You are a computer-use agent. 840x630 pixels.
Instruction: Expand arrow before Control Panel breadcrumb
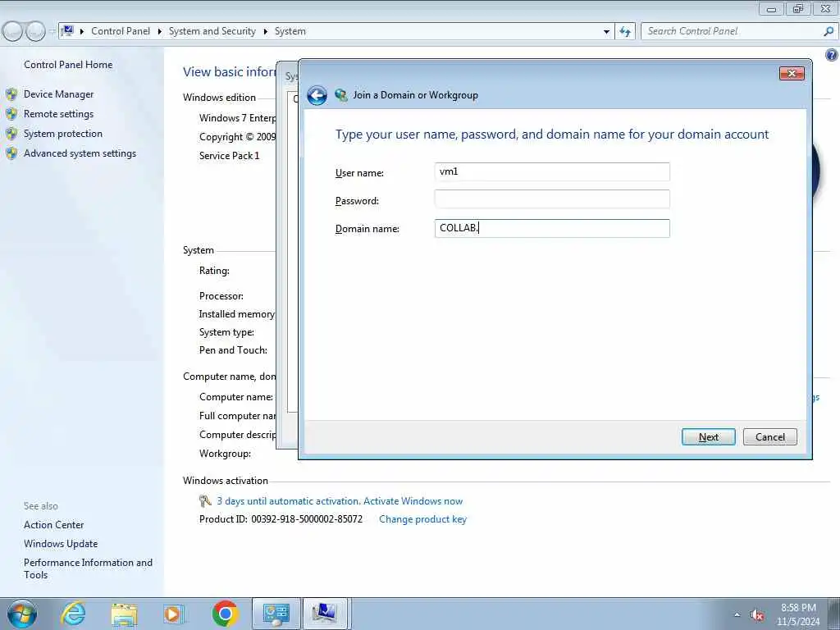pos(82,32)
